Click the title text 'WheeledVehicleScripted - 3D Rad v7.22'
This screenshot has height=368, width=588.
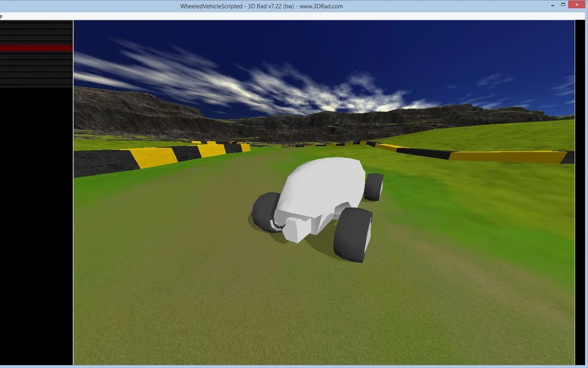pos(231,6)
